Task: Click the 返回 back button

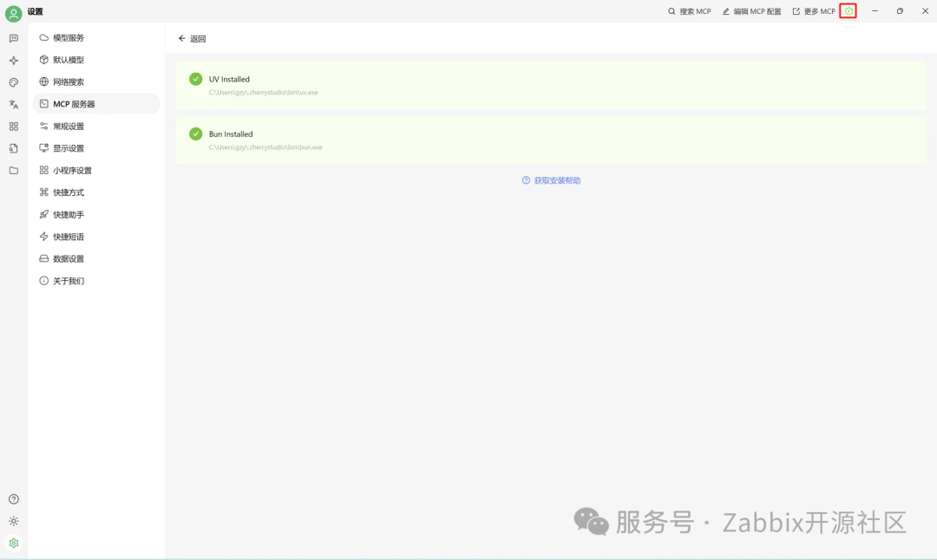Action: click(192, 39)
